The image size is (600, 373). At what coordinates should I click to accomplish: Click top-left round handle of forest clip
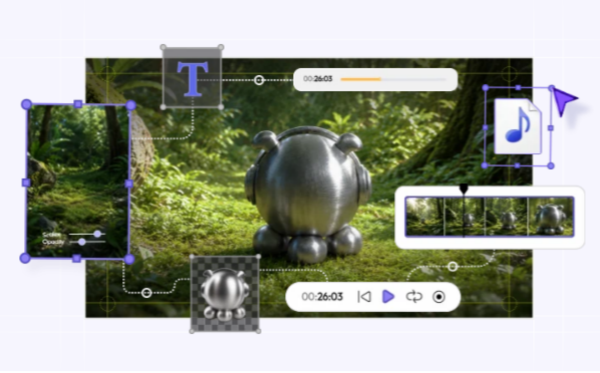(26, 104)
